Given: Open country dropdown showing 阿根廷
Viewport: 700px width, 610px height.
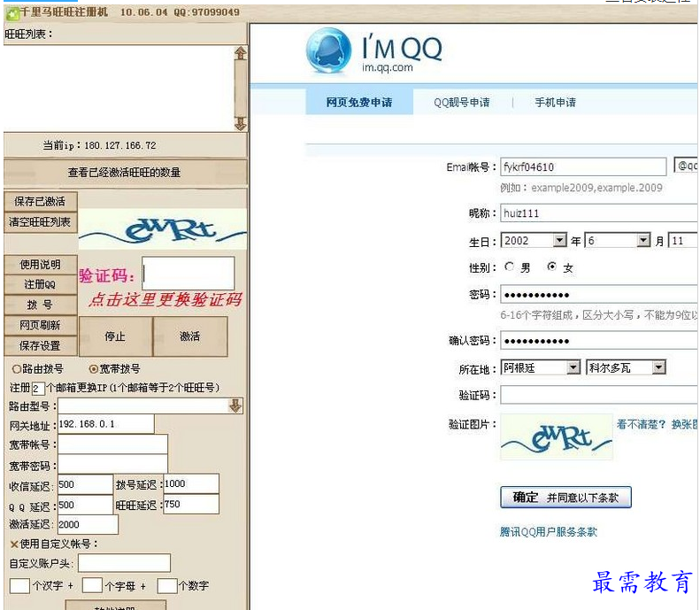Looking at the screenshot, I should click(573, 367).
